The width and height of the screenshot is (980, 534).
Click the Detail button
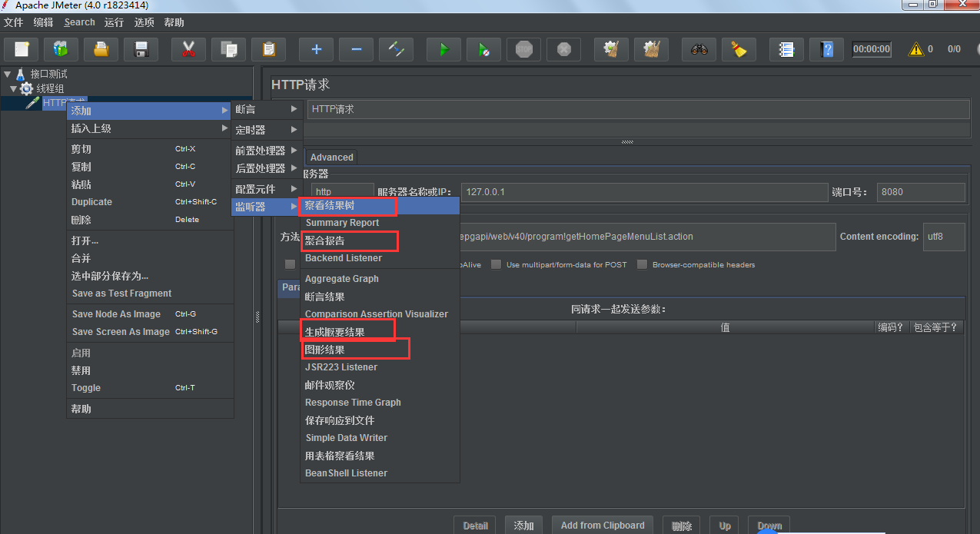coord(475,526)
